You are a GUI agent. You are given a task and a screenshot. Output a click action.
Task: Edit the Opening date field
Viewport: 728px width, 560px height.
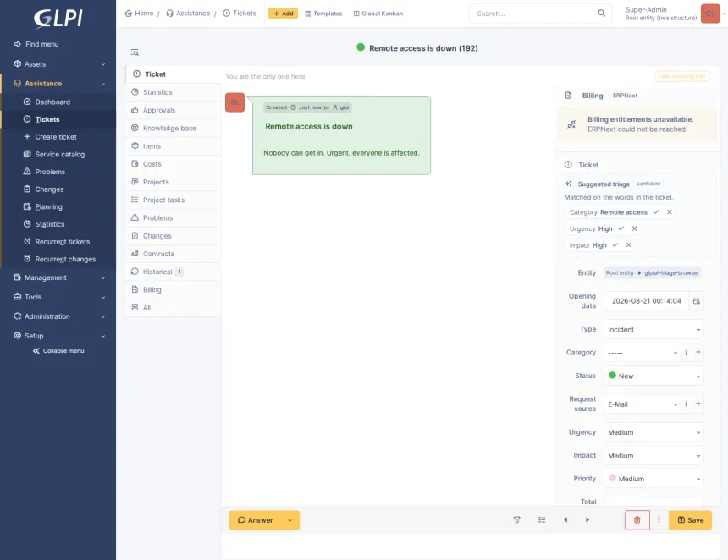click(646, 301)
